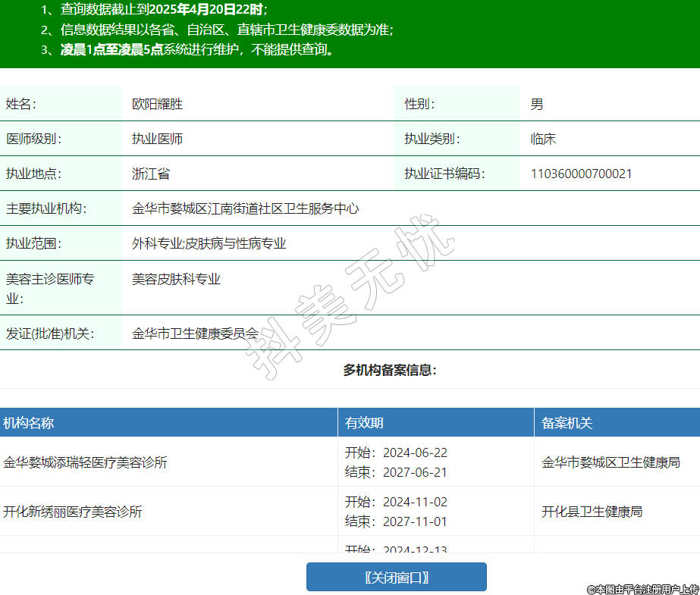Select the doctor name 欧阳耀胜
The width and height of the screenshot is (700, 595).
157,105
